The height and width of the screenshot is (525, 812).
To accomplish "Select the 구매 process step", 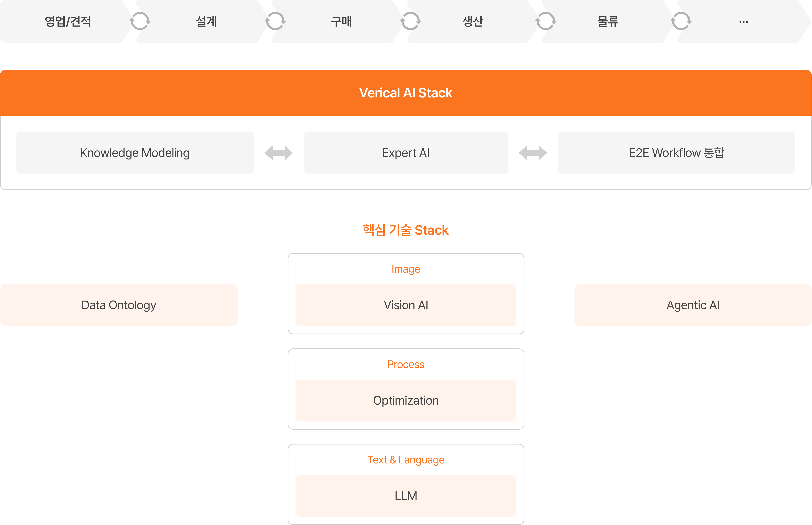I will (x=341, y=21).
